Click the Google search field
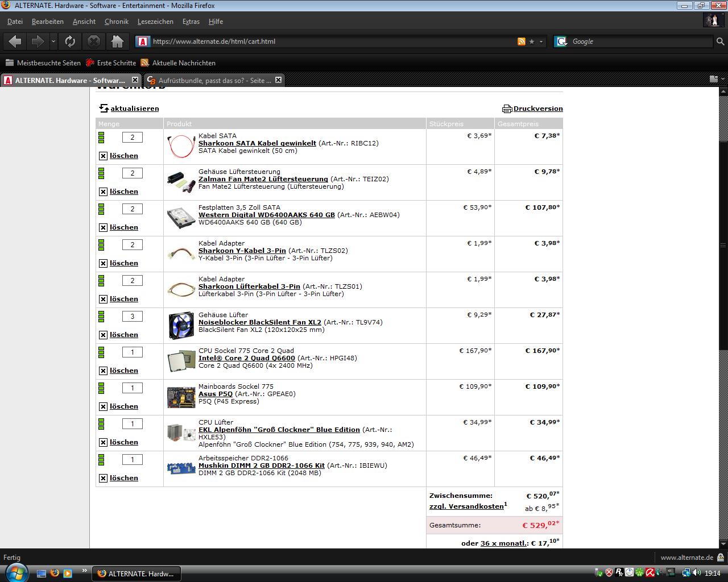This screenshot has height=582, width=728. point(641,41)
